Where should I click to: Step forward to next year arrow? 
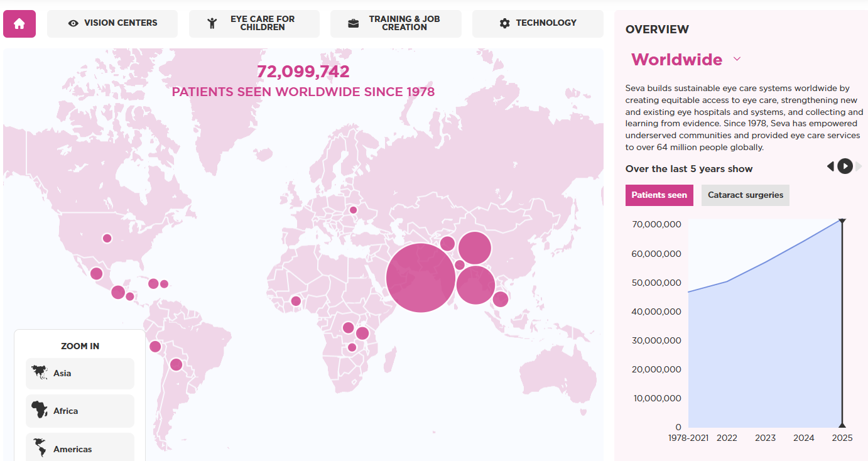859,166
